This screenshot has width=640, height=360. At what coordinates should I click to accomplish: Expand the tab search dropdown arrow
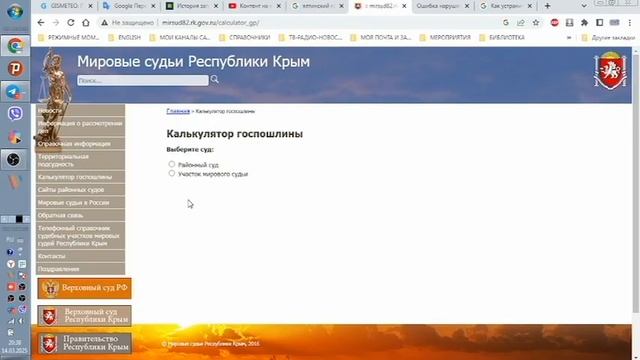[x=584, y=6]
